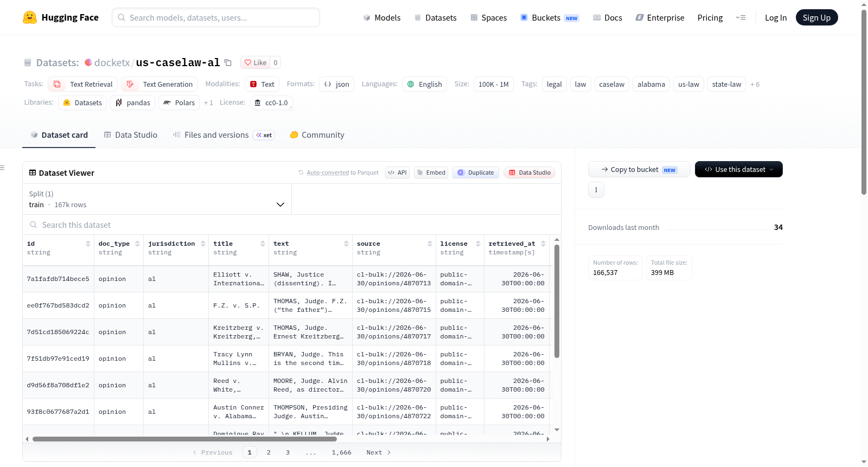Viewport: 868px width, 467px height.
Task: Open the more options vertical dots button
Action: click(x=596, y=190)
